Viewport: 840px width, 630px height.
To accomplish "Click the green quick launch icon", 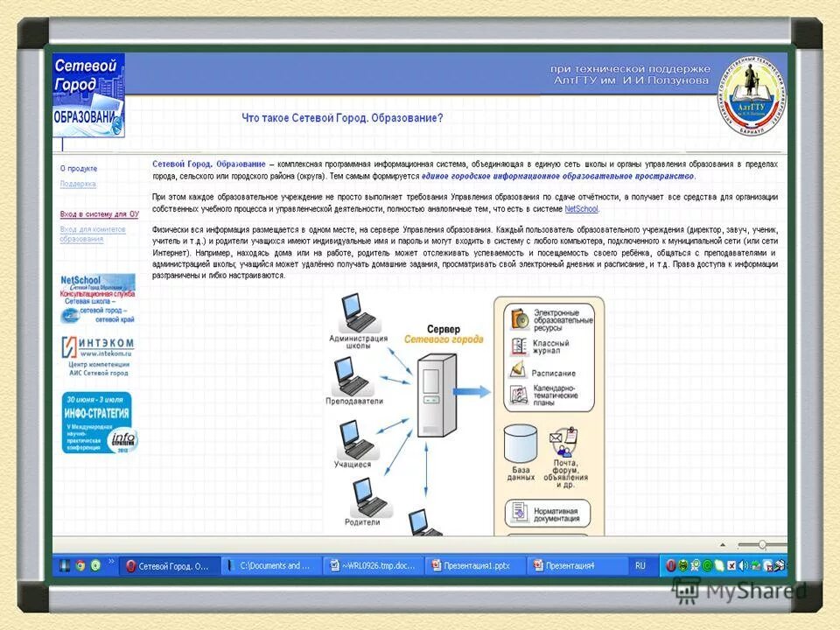I will click(96, 566).
